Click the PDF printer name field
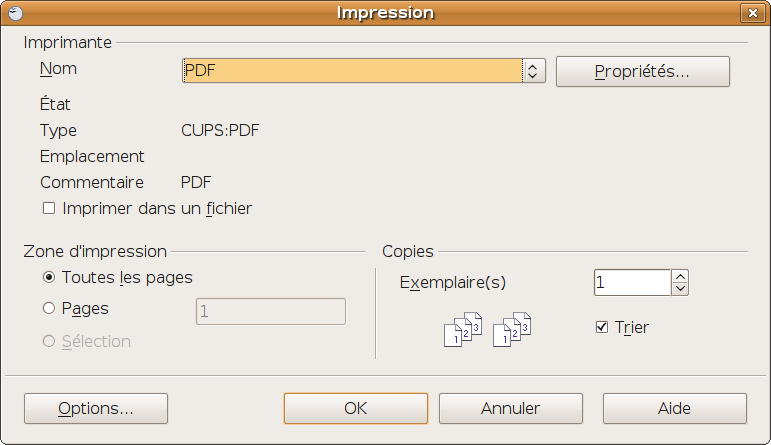 [352, 71]
